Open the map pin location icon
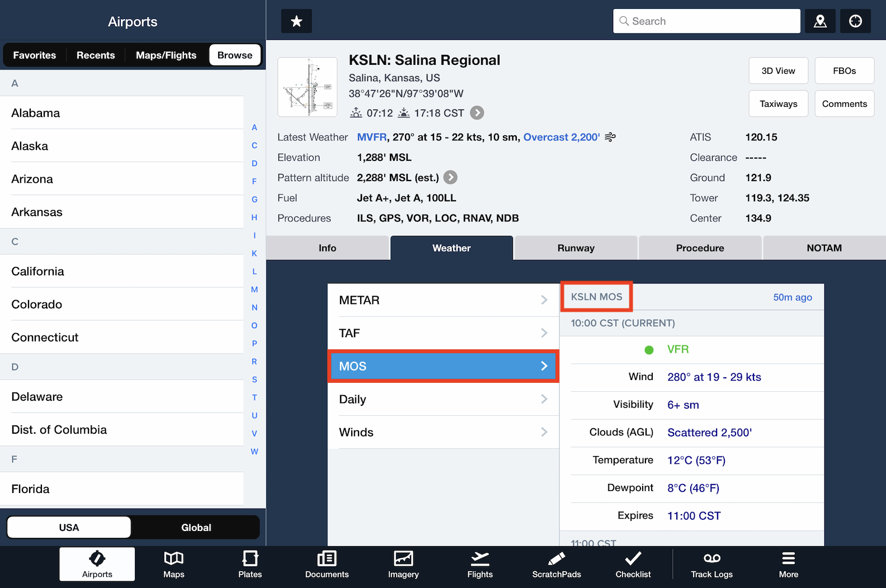Viewport: 886px width, 588px height. pyautogui.click(x=820, y=21)
